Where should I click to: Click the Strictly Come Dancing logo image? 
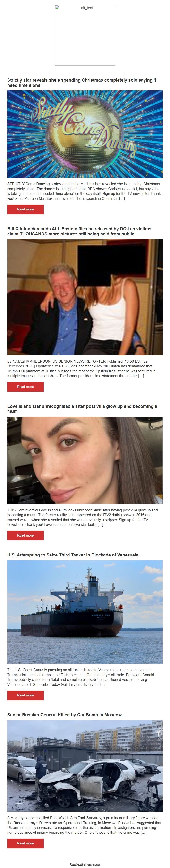tap(85, 134)
